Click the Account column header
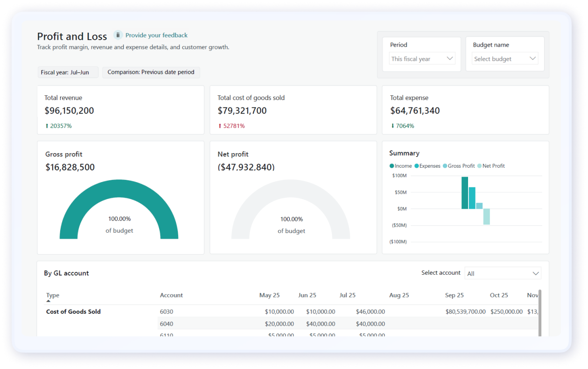This screenshot has height=369, width=588. click(x=171, y=295)
